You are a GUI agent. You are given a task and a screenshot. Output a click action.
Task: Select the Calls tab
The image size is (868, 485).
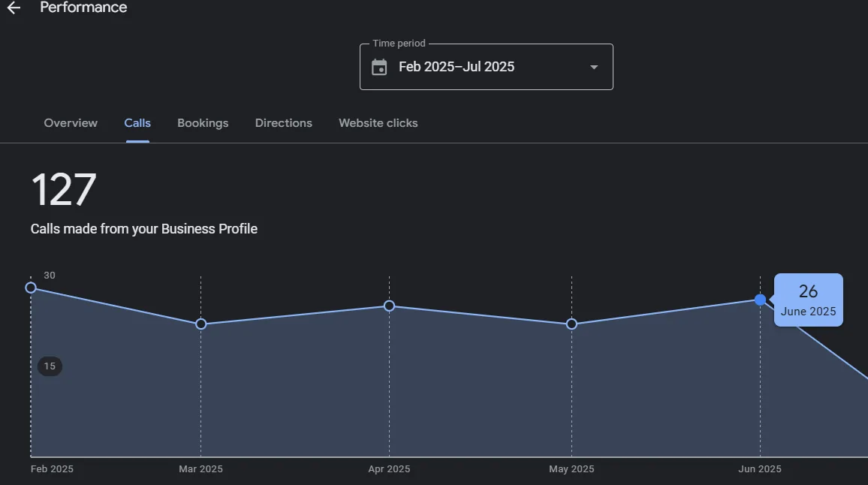[x=137, y=123]
